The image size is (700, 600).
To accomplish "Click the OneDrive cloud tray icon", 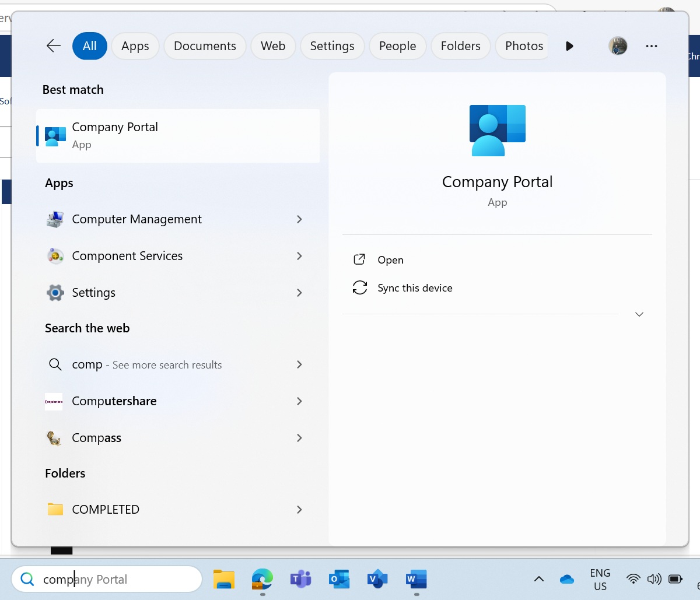I will point(566,579).
